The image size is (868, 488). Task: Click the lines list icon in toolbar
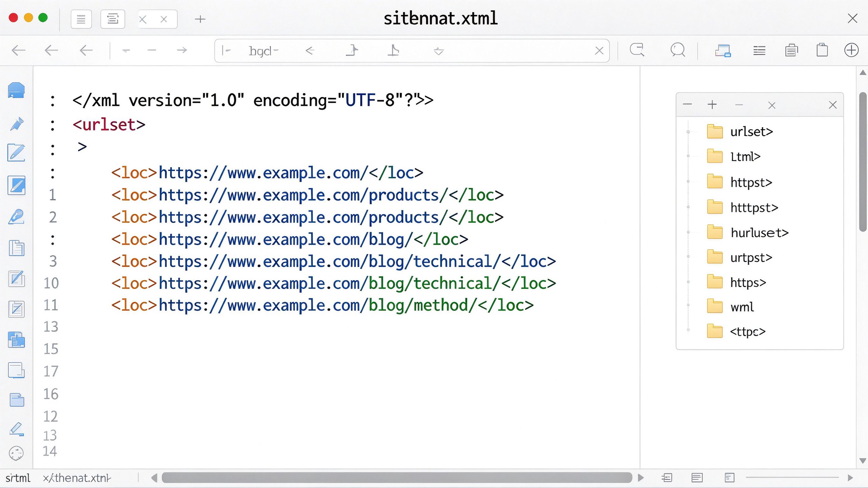[759, 51]
